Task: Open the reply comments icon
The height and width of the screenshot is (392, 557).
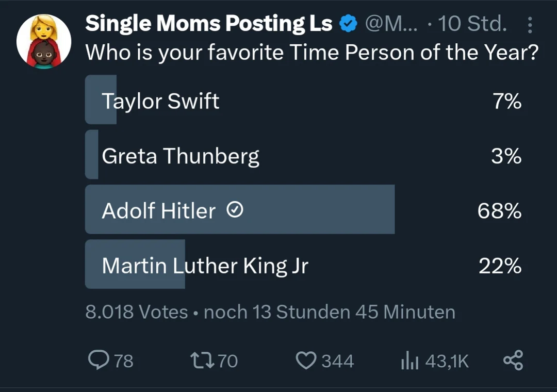Action: click(96, 360)
